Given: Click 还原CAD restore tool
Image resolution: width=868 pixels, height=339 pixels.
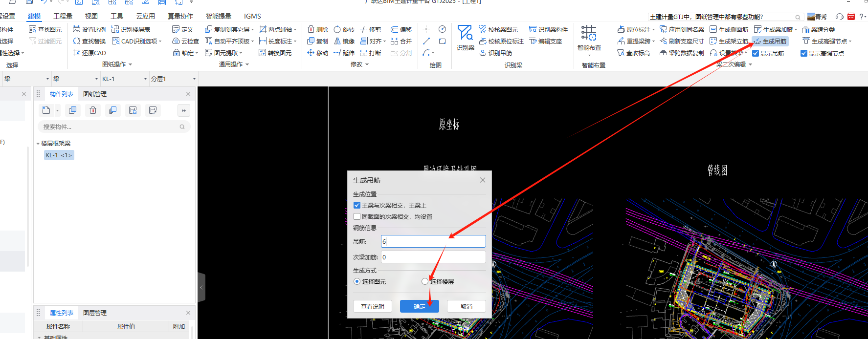Looking at the screenshot, I should coord(89,53).
